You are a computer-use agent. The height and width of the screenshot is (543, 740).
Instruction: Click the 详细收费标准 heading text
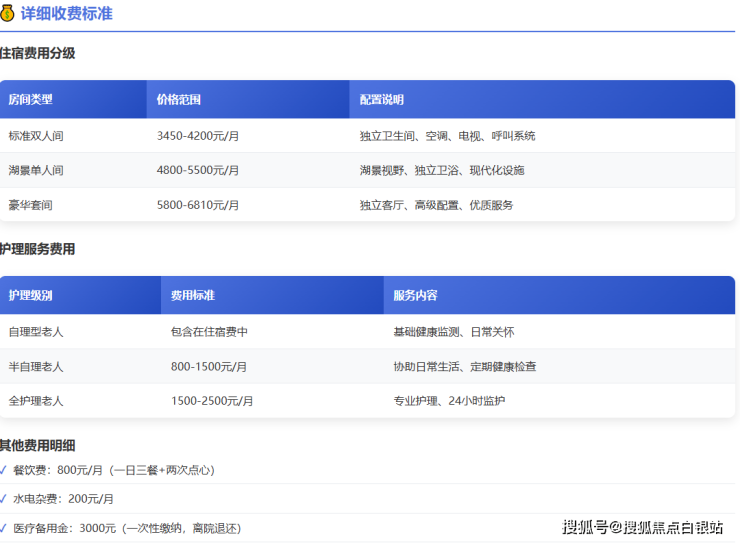66,13
